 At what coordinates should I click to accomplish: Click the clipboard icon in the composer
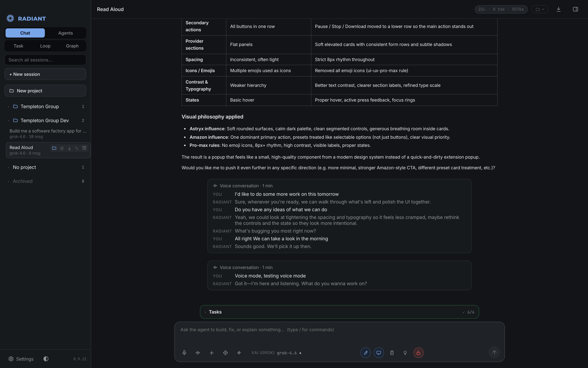392,353
